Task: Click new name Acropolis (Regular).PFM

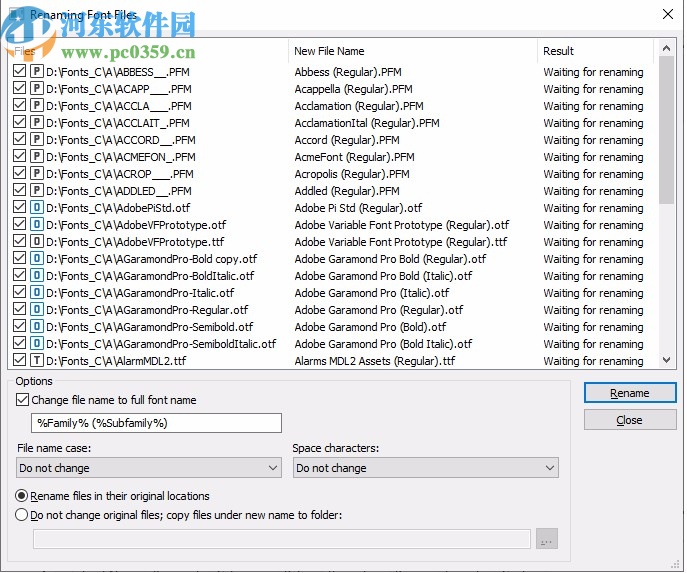Action: coord(352,174)
